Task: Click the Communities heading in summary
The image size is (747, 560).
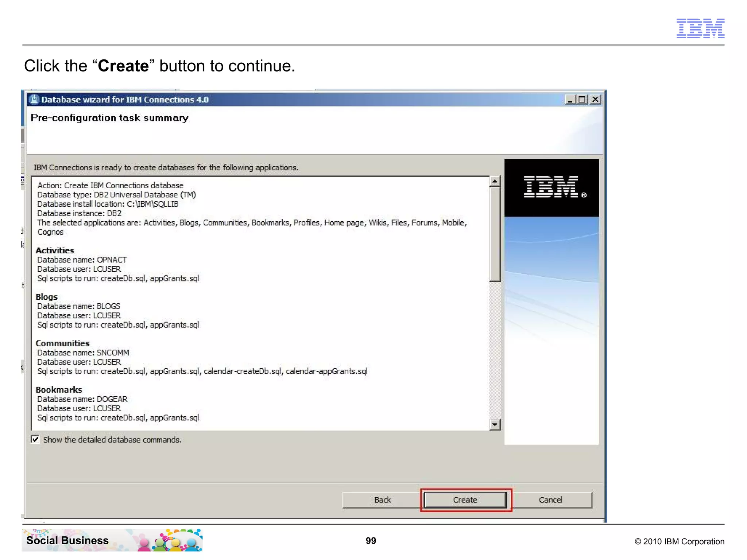Action: pos(62,343)
